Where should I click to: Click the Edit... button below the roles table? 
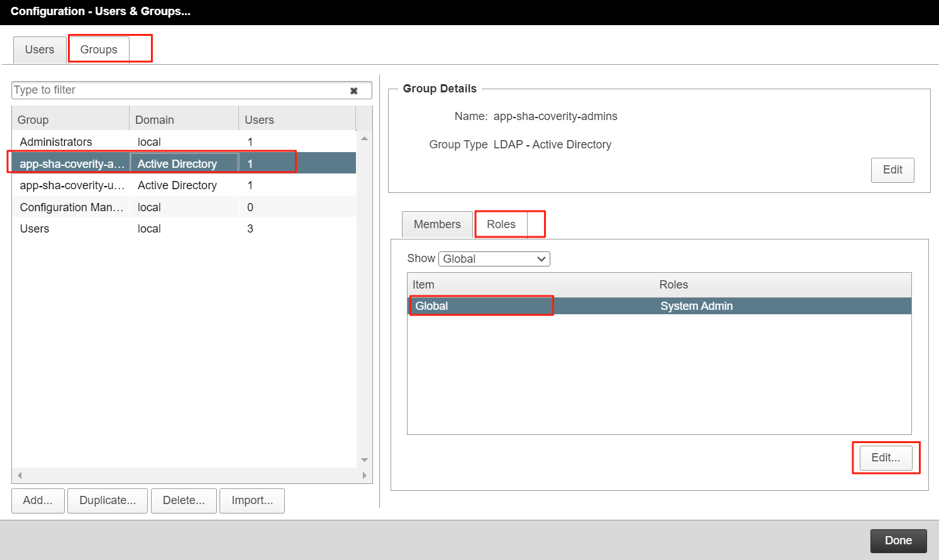[x=886, y=458]
